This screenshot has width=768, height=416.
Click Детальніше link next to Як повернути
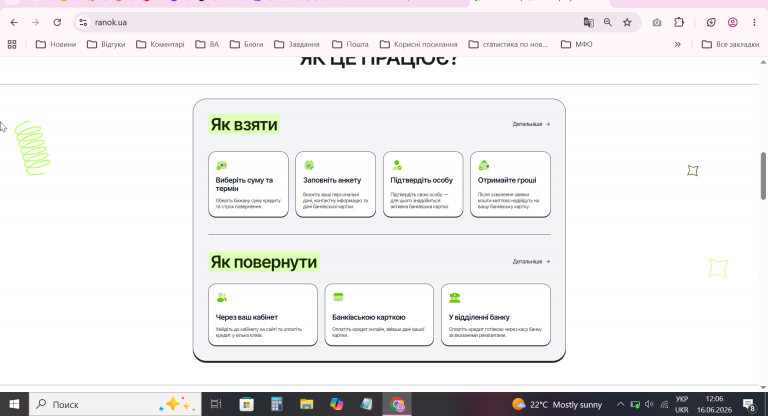[531, 262]
